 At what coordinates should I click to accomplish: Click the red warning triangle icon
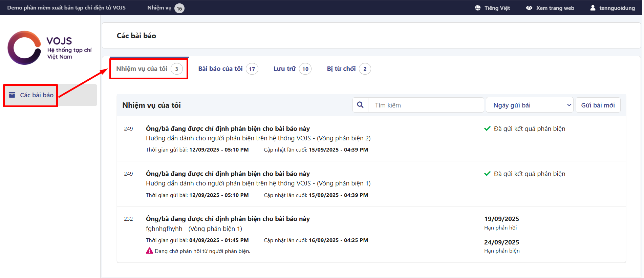(149, 251)
